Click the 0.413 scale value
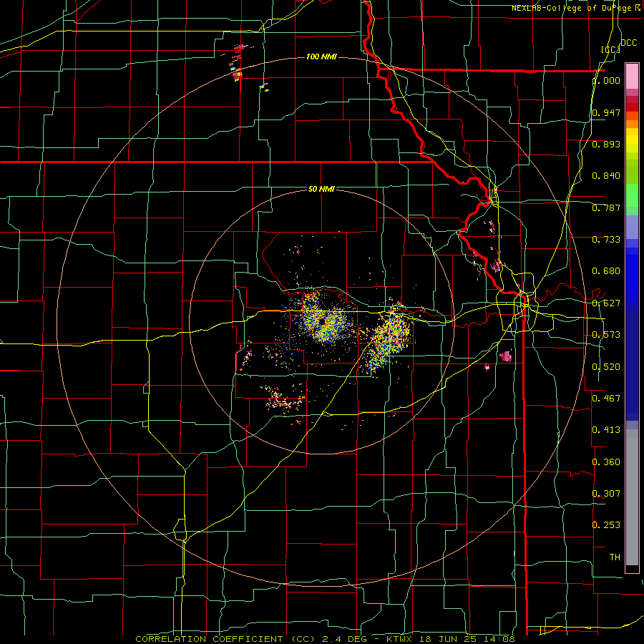Viewport: 644px width, 644px height. pos(606,430)
